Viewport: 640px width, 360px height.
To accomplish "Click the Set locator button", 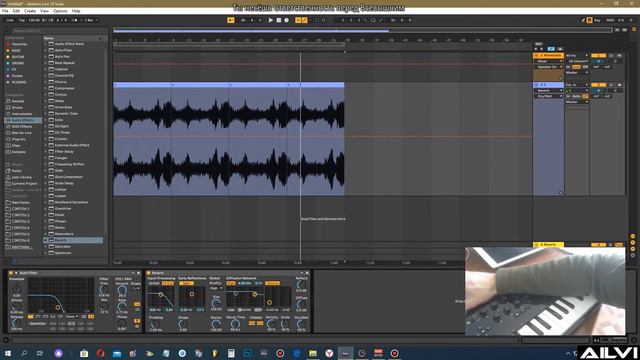I will [538, 44].
